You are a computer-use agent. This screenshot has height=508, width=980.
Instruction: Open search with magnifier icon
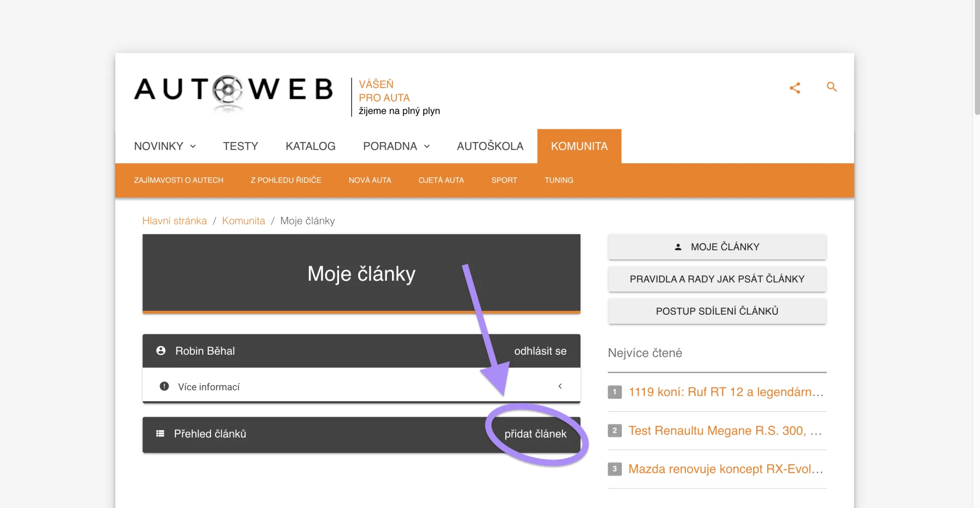tap(831, 87)
